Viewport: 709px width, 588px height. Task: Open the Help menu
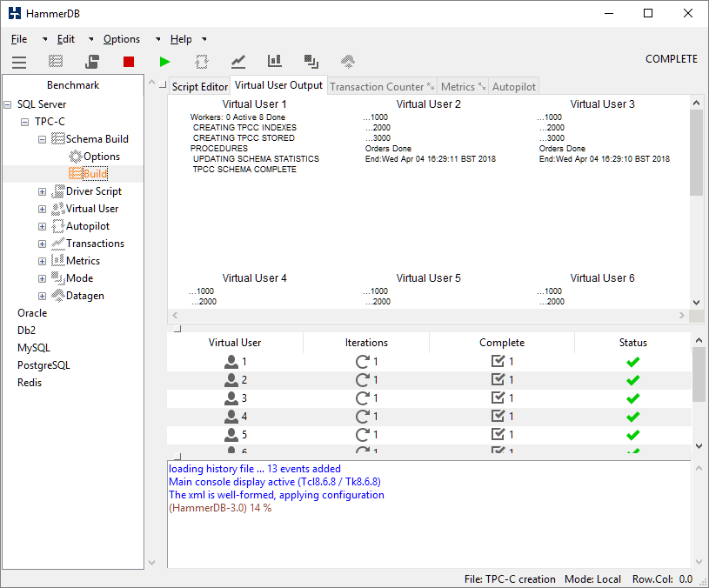click(181, 39)
